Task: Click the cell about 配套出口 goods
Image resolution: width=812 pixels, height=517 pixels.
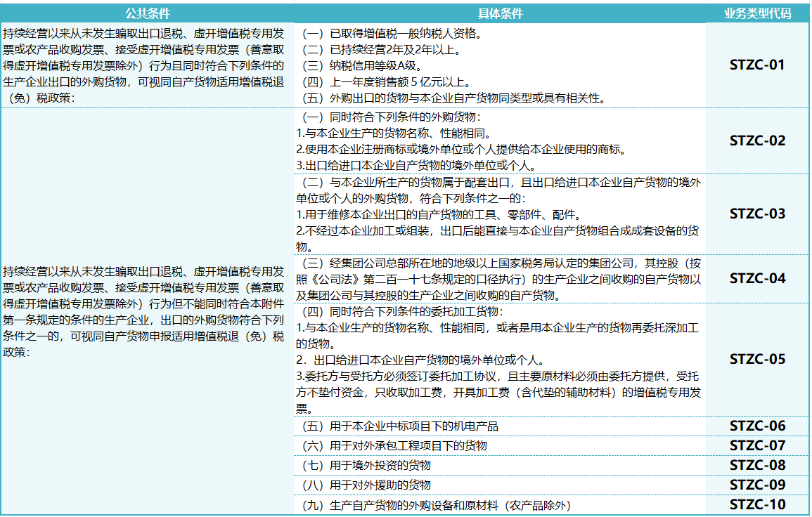Action: [500, 214]
